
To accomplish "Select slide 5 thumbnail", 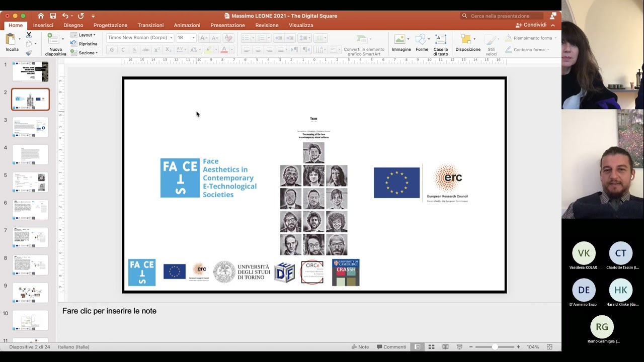I will 30,182.
